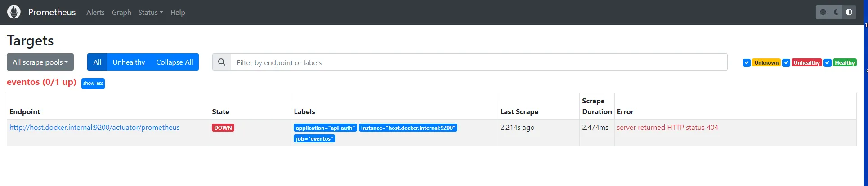Screen dimensions: 868x186
Task: Uncheck the Unknown filter checkbox
Action: coord(747,63)
